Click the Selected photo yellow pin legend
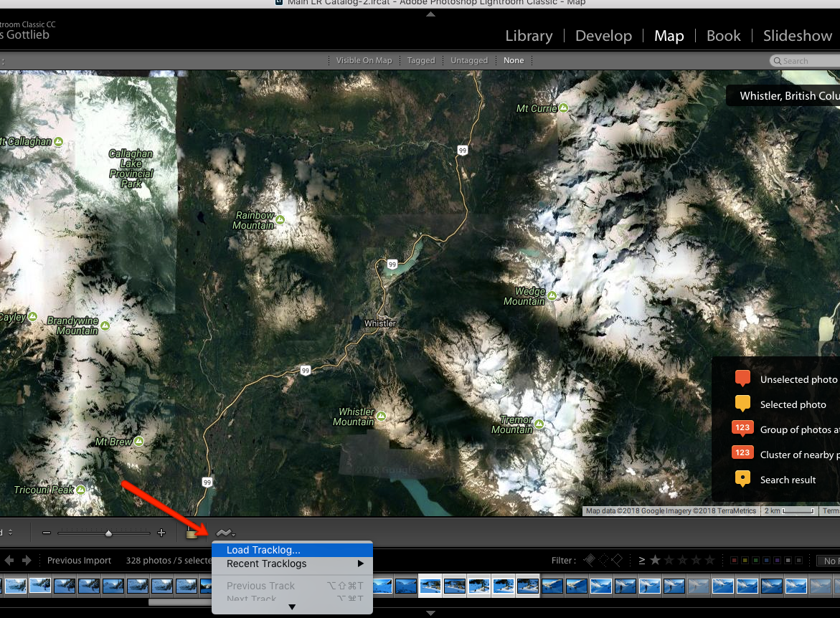840x618 pixels. tap(742, 404)
